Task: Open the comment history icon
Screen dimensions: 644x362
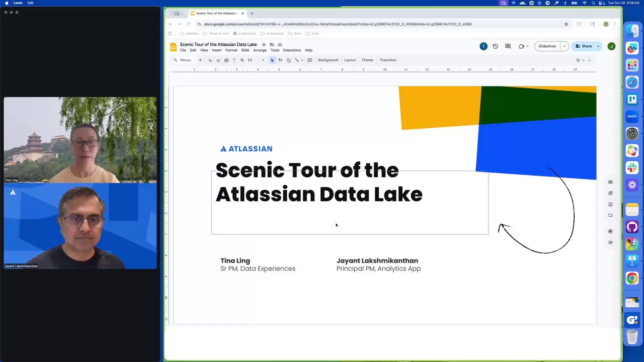Action: pyautogui.click(x=508, y=46)
